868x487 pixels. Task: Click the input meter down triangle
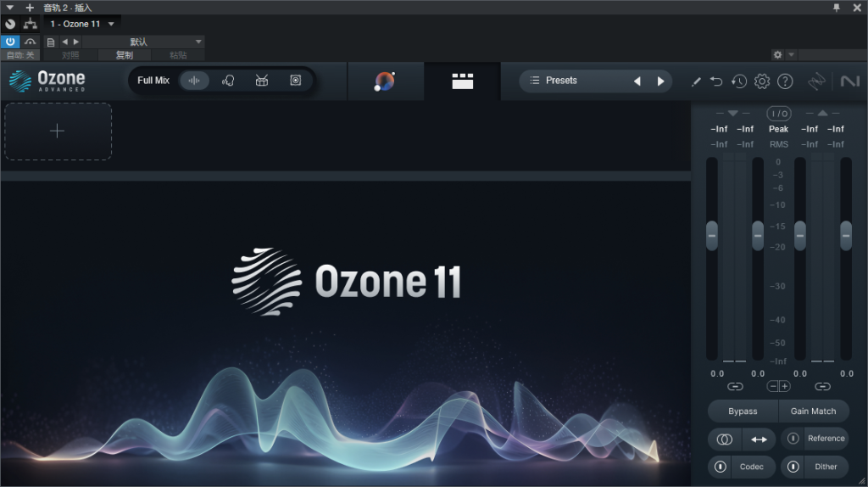click(x=733, y=113)
